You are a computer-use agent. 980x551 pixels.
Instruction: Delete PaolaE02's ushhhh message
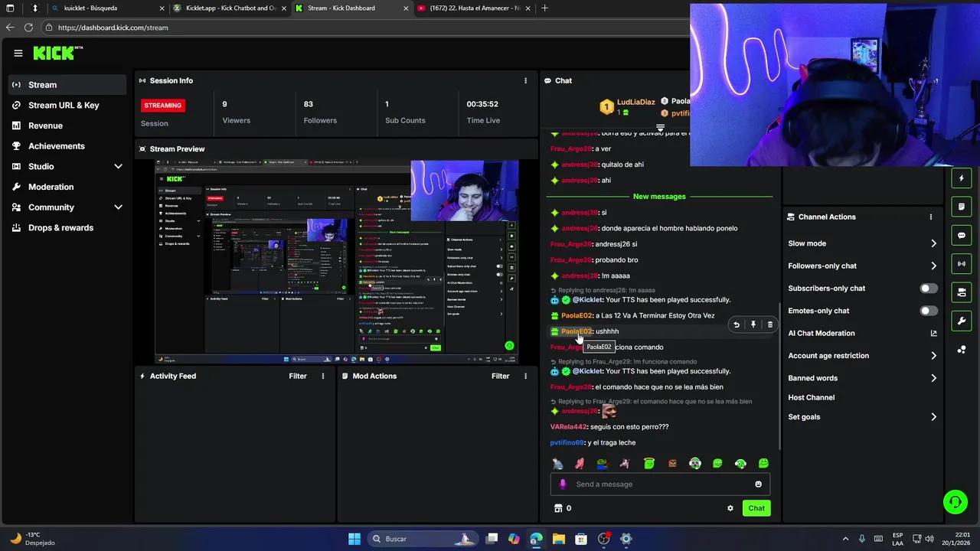click(770, 324)
